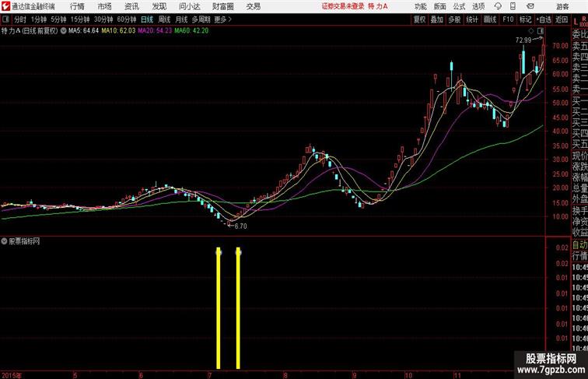Click the second yellow signal bar
The width and height of the screenshot is (588, 379).
click(x=238, y=308)
